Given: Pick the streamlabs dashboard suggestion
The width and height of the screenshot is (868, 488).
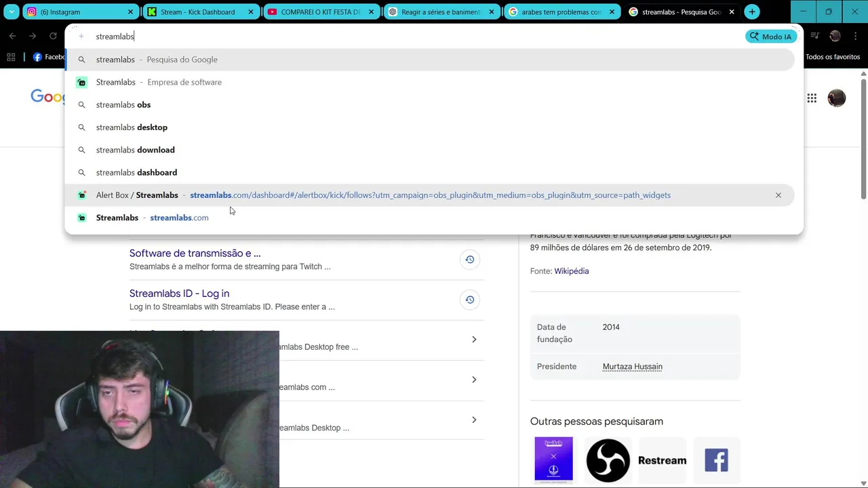Looking at the screenshot, I should pyautogui.click(x=430, y=172).
